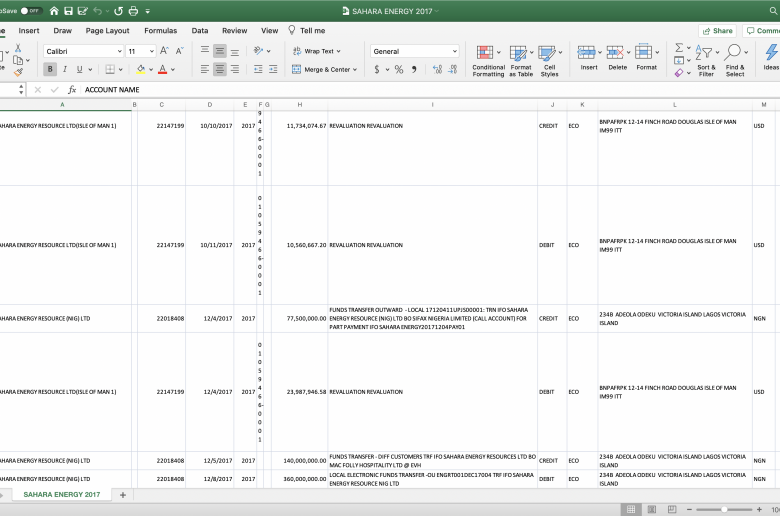
Task: Open the Review tab
Action: pos(235,30)
